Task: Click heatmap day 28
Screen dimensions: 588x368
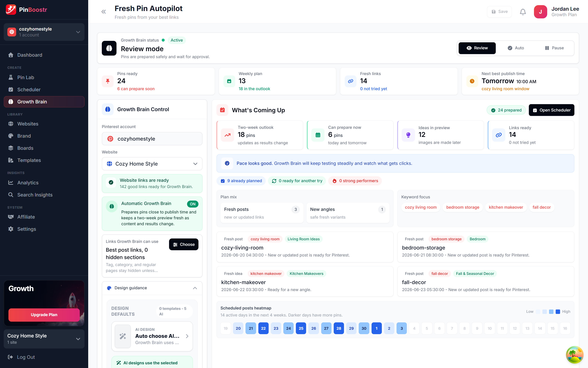Action: pyautogui.click(x=339, y=328)
